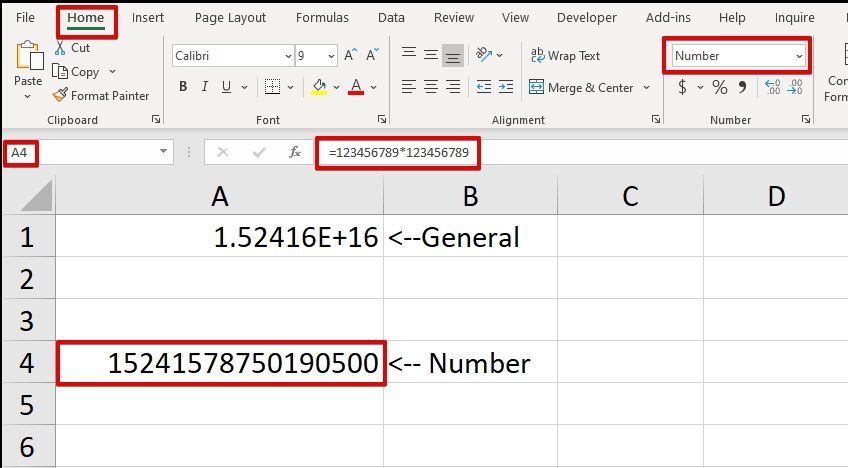Image resolution: width=848 pixels, height=468 pixels.
Task: Switch to the Developer tab
Action: coord(587,17)
